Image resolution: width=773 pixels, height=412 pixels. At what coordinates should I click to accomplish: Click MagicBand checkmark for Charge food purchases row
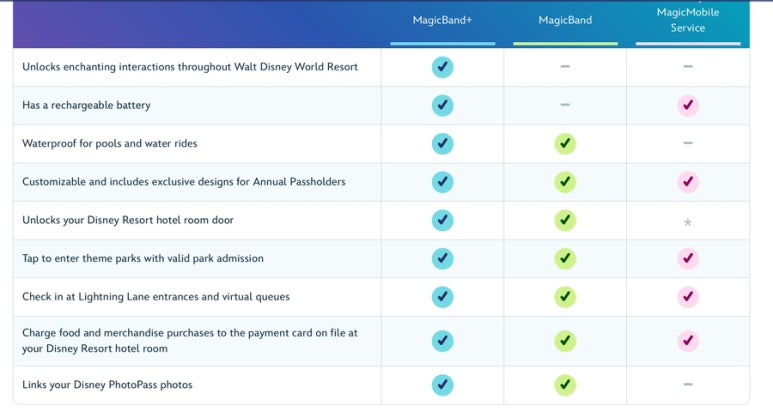pos(565,341)
